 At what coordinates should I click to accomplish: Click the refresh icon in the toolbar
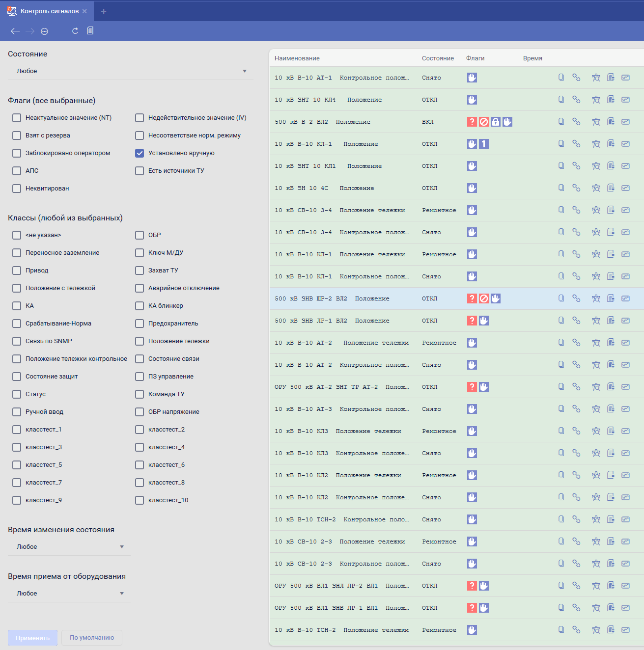[75, 31]
